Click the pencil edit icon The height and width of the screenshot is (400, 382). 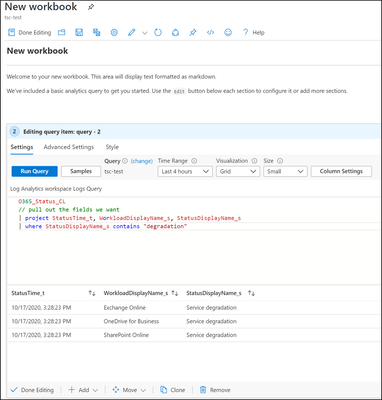click(x=132, y=32)
